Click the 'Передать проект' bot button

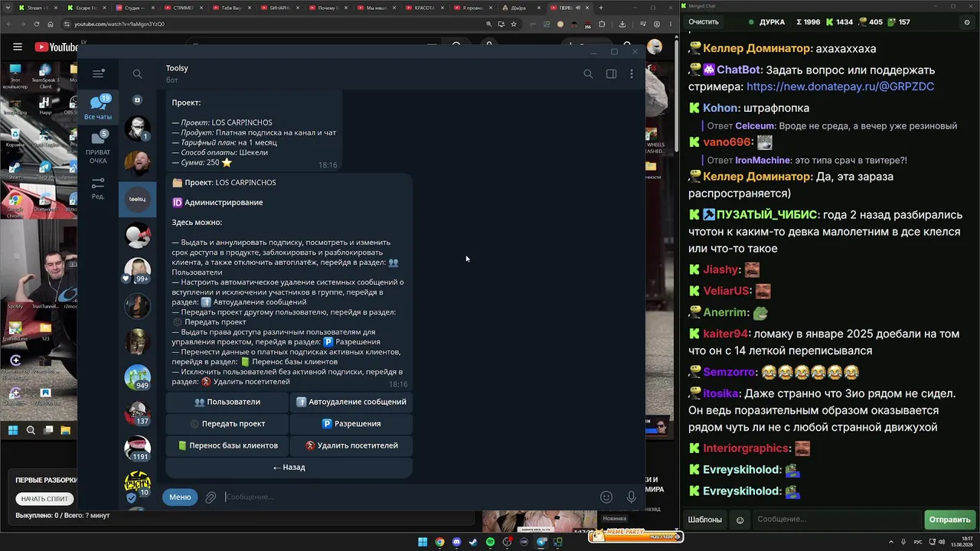point(227,423)
